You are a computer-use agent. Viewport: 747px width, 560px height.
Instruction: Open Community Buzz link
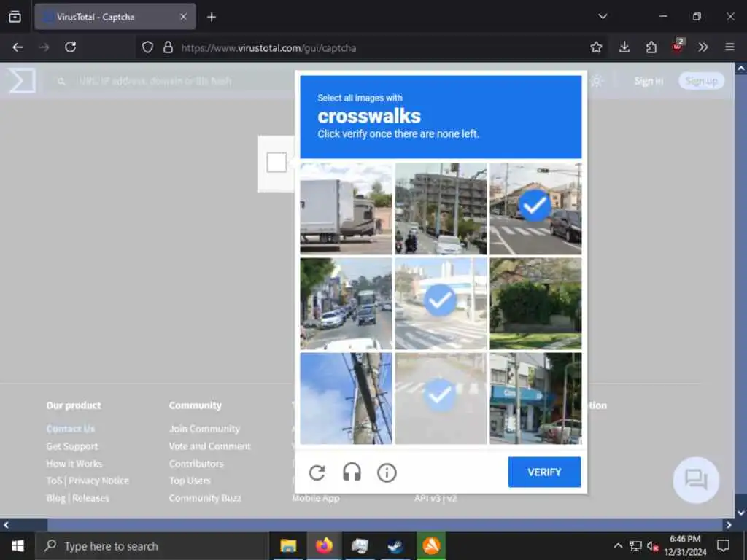205,498
